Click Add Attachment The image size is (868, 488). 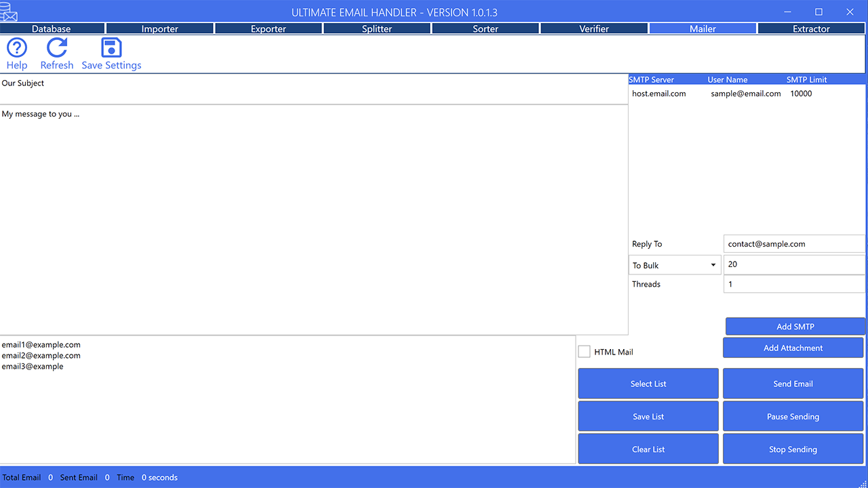tap(793, 347)
